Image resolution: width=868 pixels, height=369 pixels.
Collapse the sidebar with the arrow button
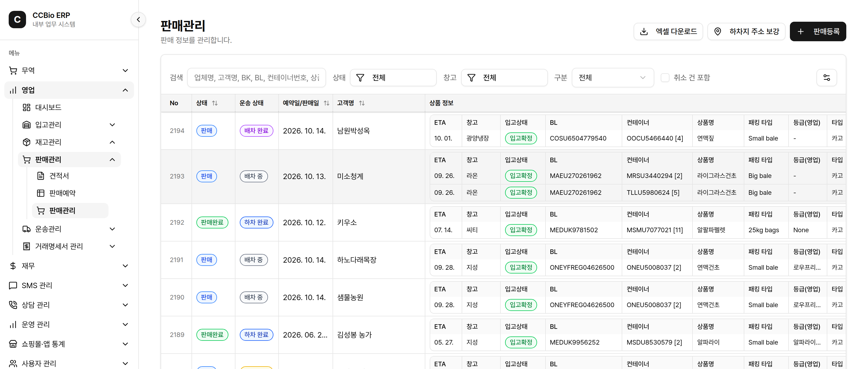(138, 20)
